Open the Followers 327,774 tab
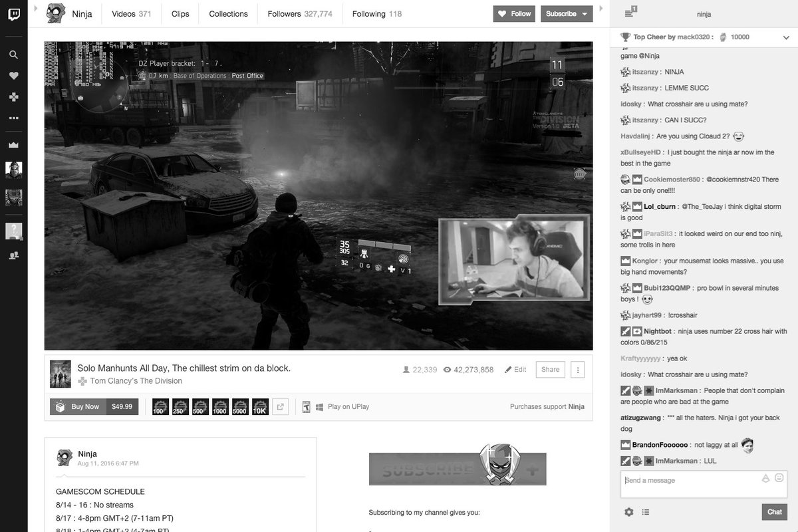Image resolution: width=798 pixels, height=532 pixels. pos(300,14)
